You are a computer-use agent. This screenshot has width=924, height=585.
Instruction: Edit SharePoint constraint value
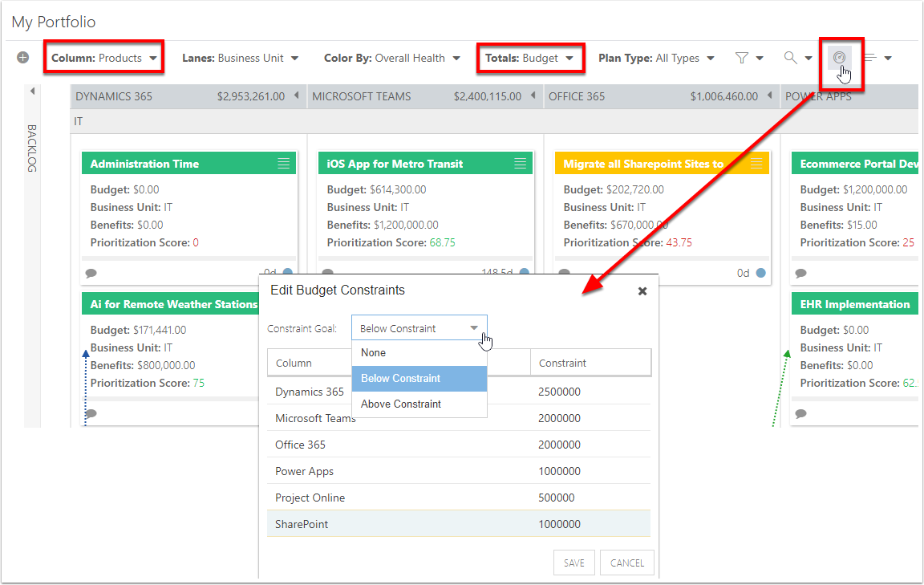pos(559,524)
